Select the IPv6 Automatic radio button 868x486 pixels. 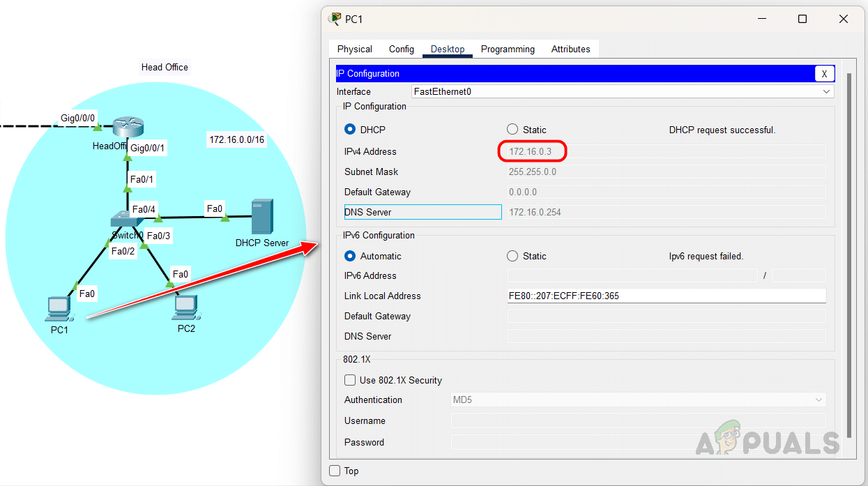350,256
